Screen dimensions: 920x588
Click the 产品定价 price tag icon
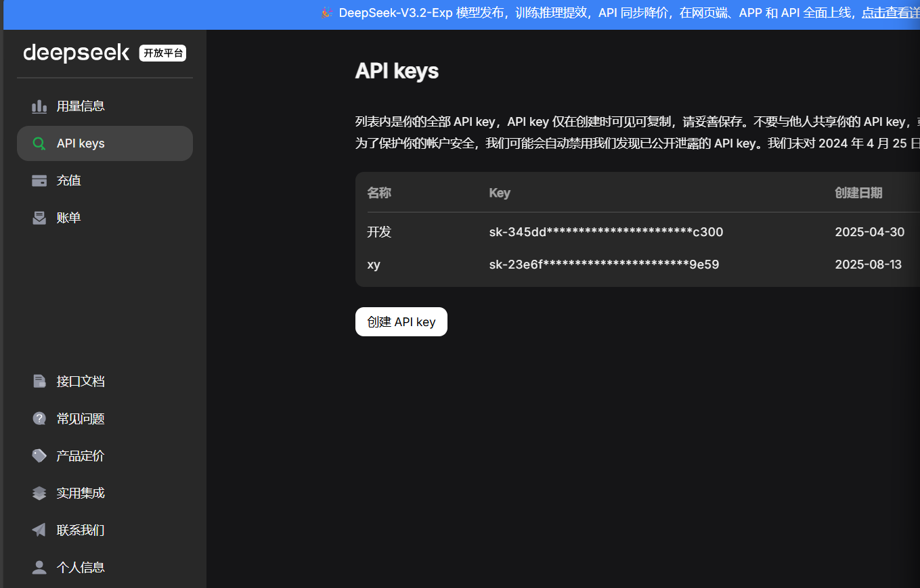pos(39,456)
